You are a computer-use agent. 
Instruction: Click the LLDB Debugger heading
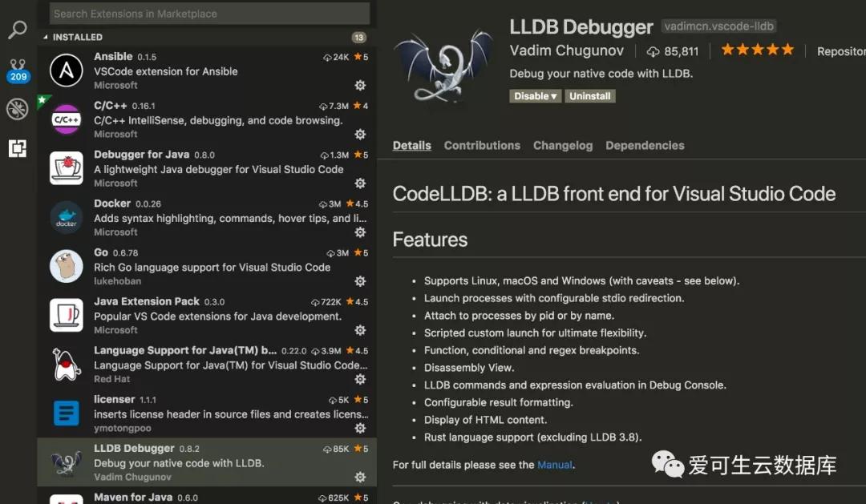coord(581,26)
